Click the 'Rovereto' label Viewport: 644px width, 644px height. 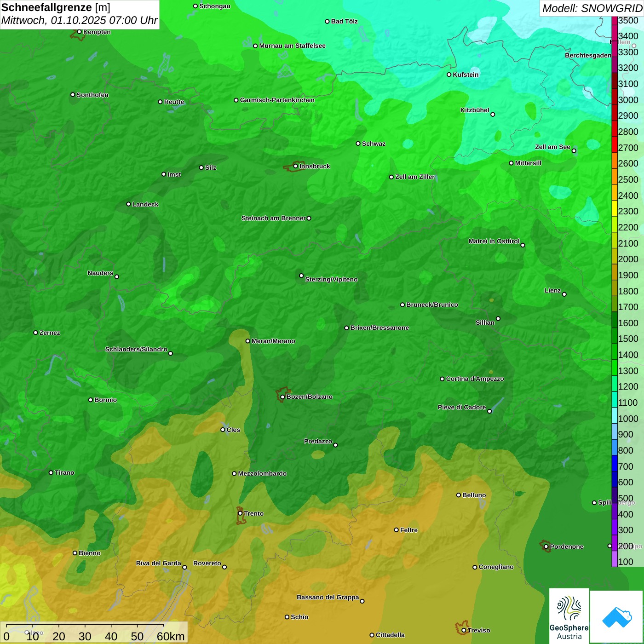pos(207,563)
